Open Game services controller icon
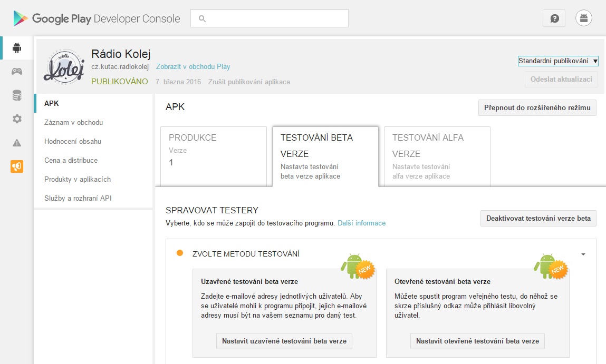The width and height of the screenshot is (606, 364). coord(17,72)
